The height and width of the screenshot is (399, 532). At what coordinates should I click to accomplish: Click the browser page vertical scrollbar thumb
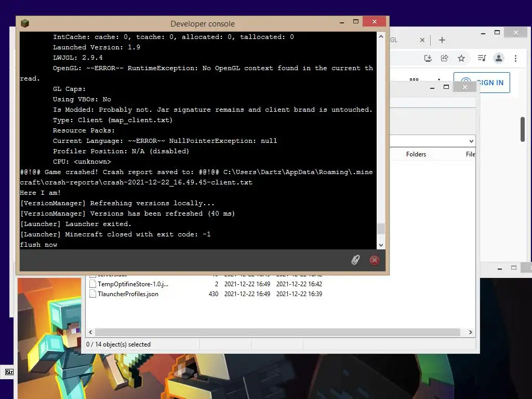coord(523,129)
